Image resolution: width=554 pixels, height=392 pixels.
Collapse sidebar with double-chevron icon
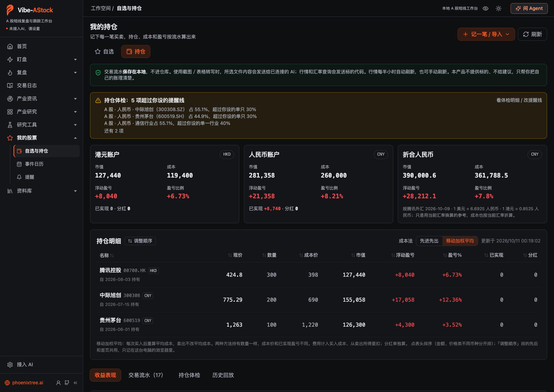[x=75, y=383]
